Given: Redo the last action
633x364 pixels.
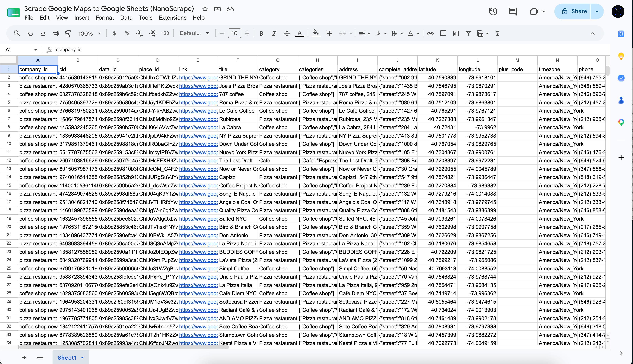Looking at the screenshot, I should tap(43, 34).
